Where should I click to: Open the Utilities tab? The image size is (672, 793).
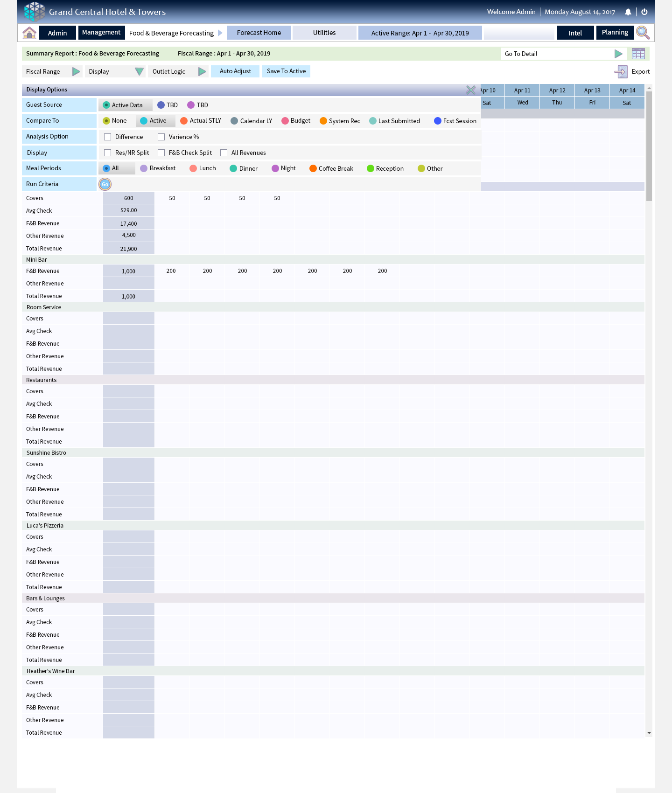coord(324,33)
